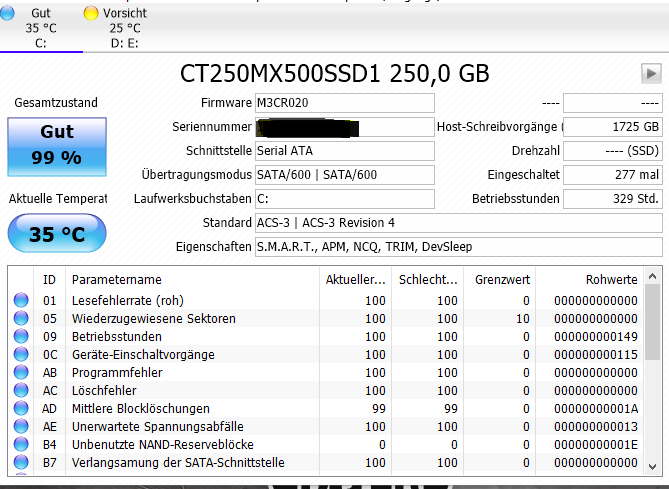Screen dimensions: 669x489
Task: Click status icon for Lesefehlerrate (roh)
Action: coord(21,300)
